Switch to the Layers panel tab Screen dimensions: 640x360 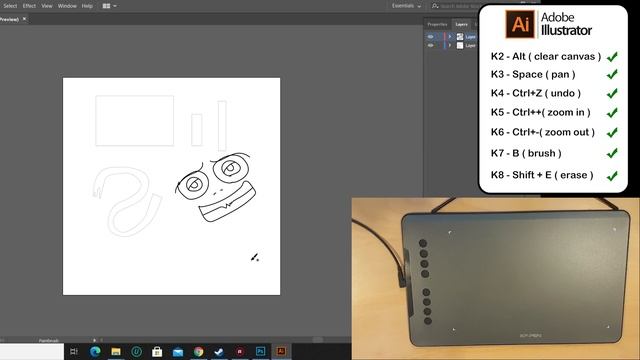[x=461, y=24]
